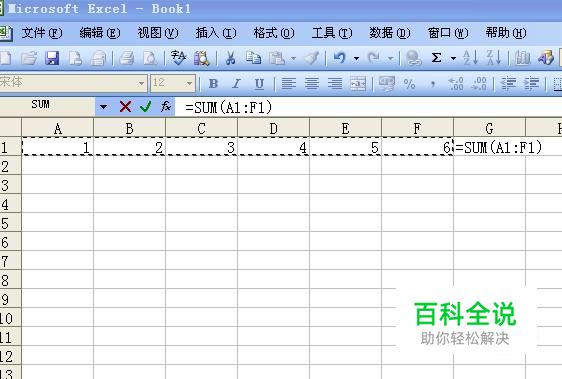Viewport: 562px width, 379px height.
Task: Open the font name dropdown
Action: click(x=141, y=84)
